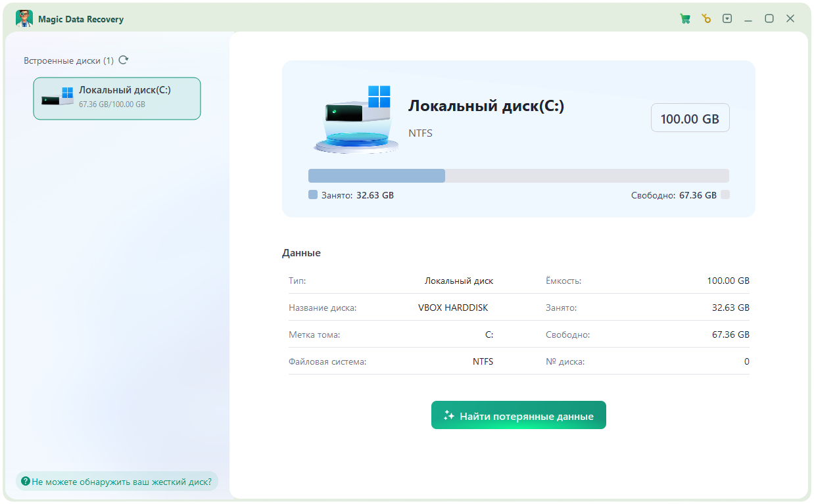The image size is (814, 504).
Task: Click the shopping cart purchase icon
Action: tap(684, 18)
